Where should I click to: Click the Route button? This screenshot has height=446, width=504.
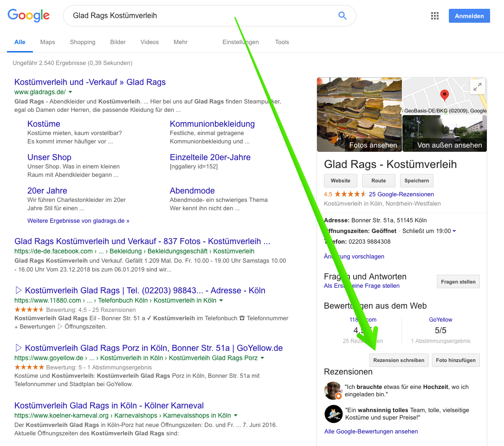pos(378,181)
